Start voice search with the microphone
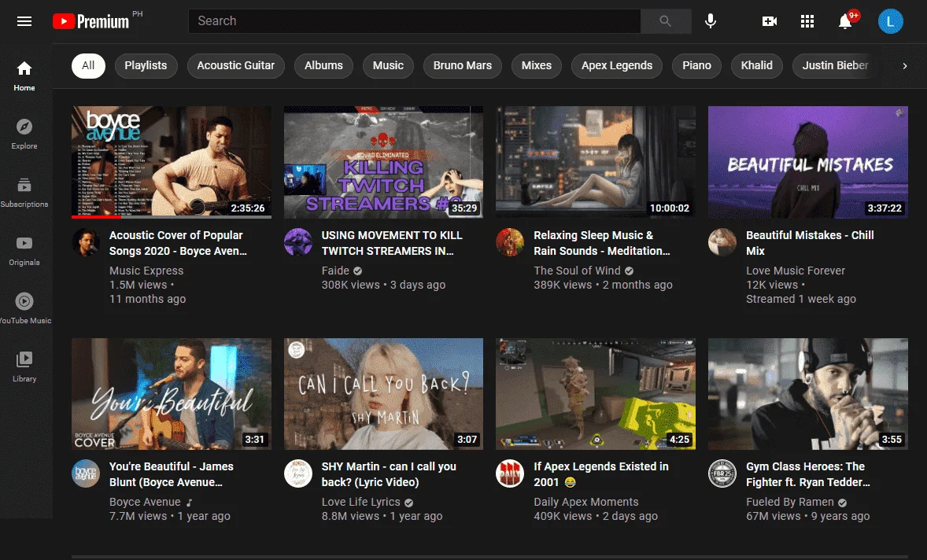This screenshot has height=560, width=927. click(x=711, y=21)
